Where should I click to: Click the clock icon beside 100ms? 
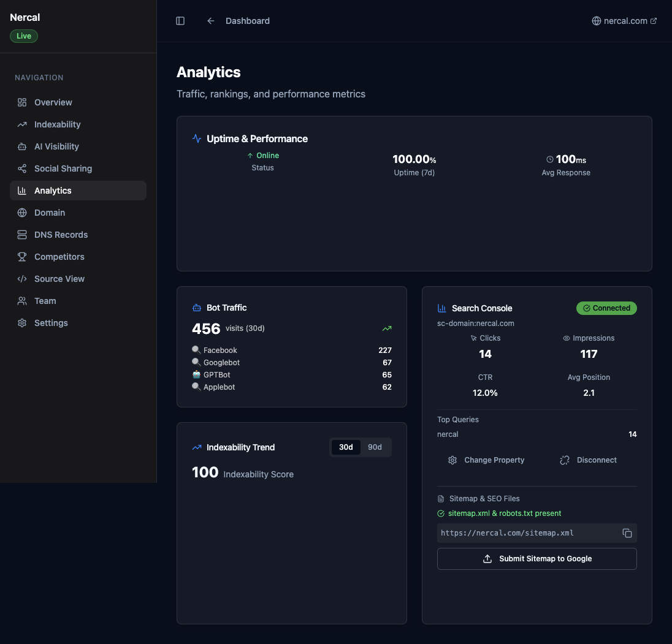[x=549, y=159]
